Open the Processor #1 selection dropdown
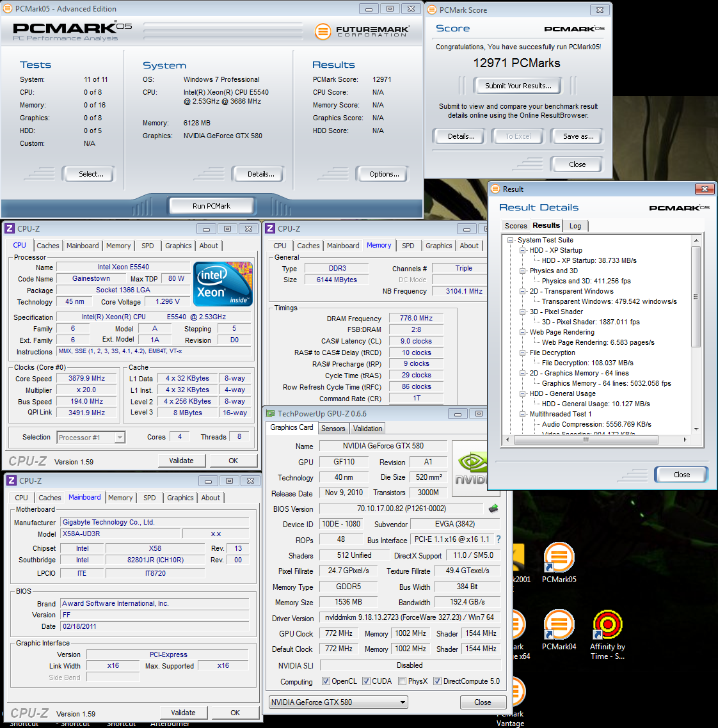718x728 pixels. click(x=120, y=438)
